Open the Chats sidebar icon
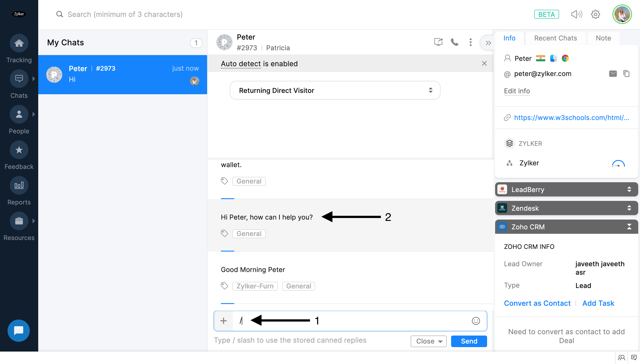This screenshot has width=640, height=364. 19,78
